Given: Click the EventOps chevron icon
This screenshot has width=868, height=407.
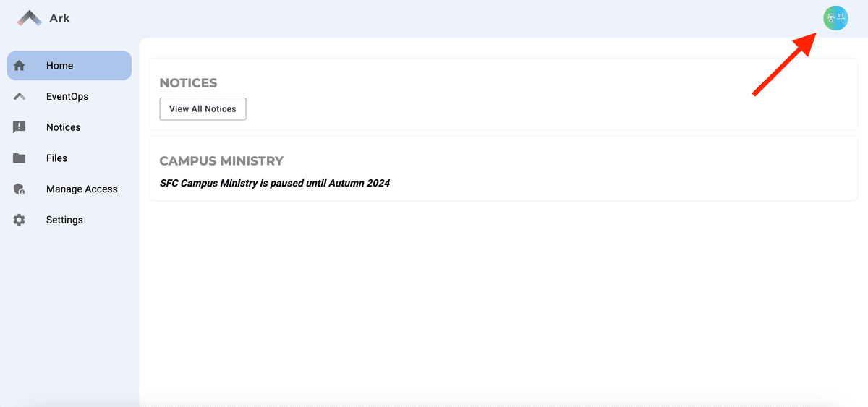Looking at the screenshot, I should (x=20, y=96).
